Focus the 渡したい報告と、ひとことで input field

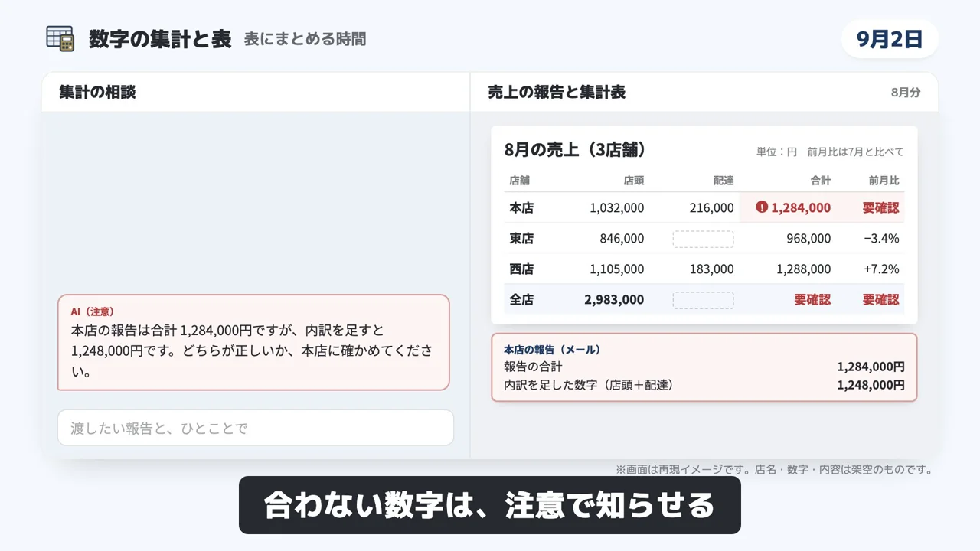(x=256, y=428)
